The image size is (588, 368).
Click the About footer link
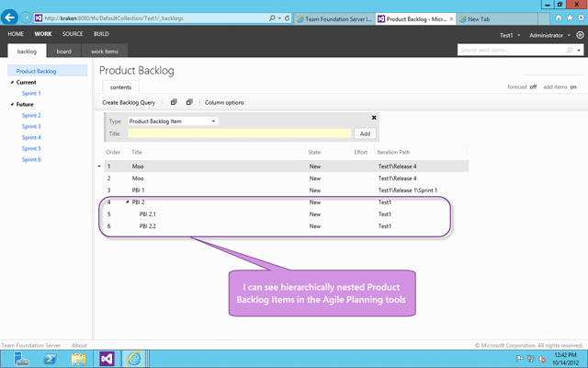79,345
